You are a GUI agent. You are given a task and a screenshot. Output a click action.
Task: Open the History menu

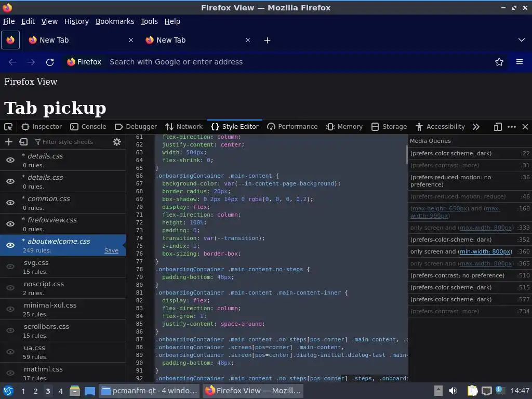[x=77, y=21]
